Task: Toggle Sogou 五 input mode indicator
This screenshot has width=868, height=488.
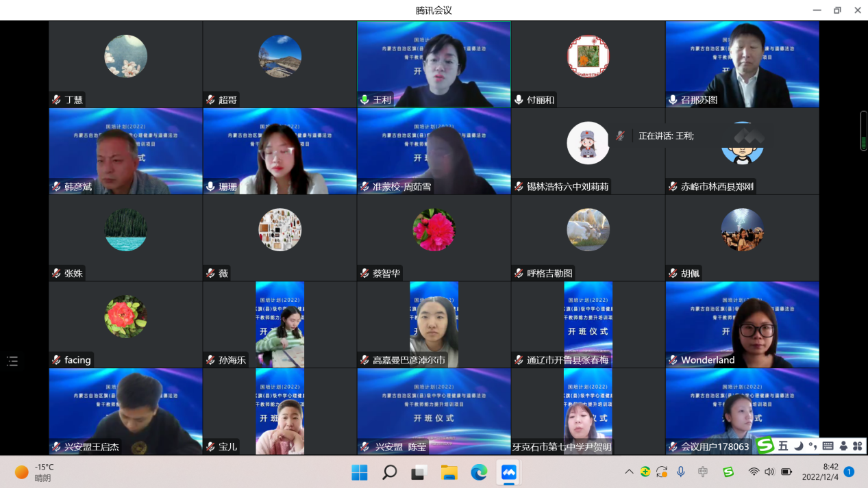Action: (783, 446)
